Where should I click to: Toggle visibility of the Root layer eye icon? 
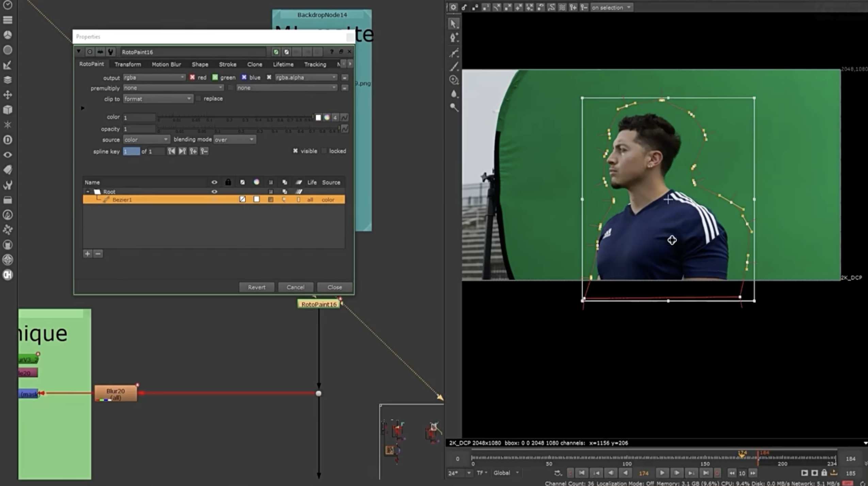coord(214,191)
